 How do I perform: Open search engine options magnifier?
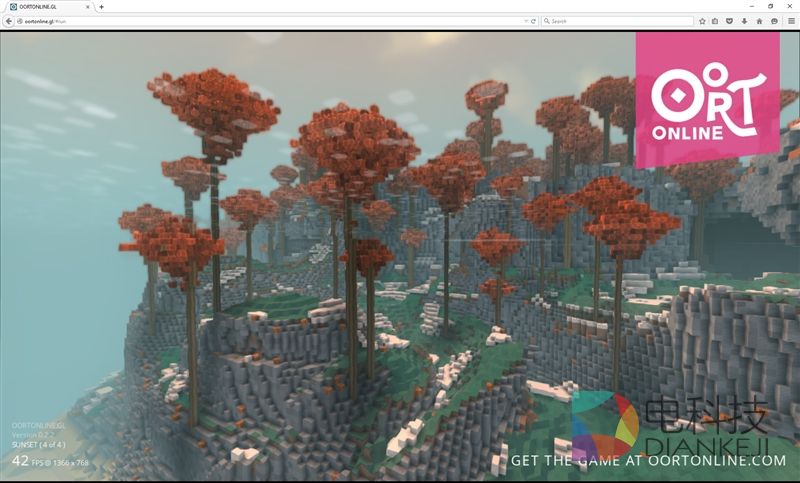(547, 20)
